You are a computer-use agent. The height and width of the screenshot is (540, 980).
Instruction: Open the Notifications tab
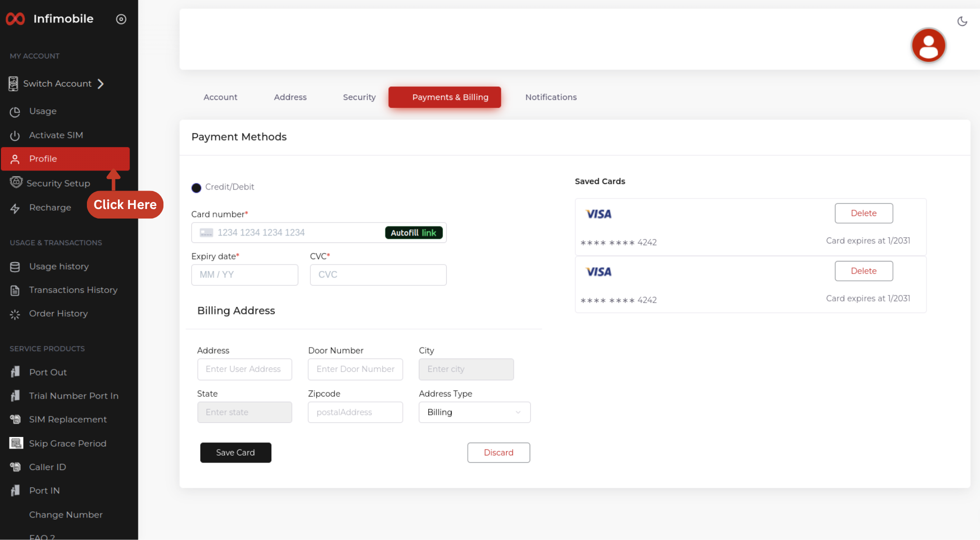[551, 97]
